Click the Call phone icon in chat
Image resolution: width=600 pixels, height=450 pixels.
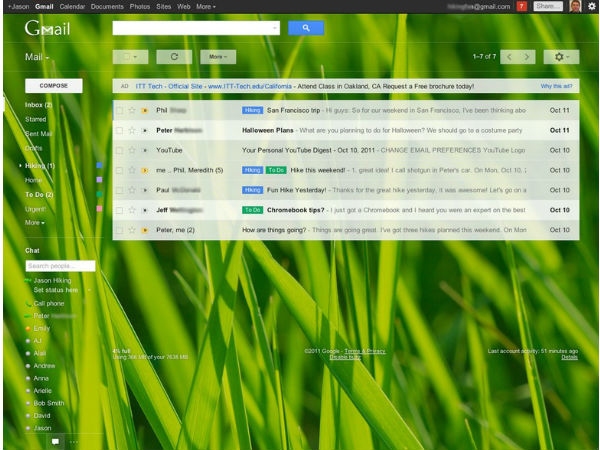28,304
